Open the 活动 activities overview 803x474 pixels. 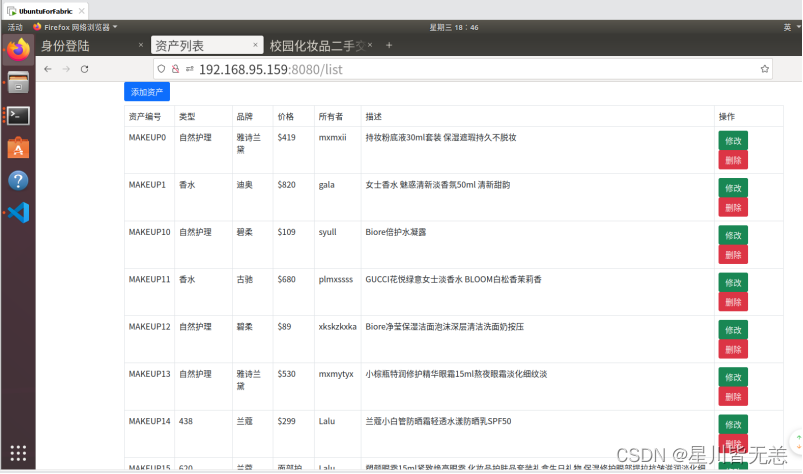pyautogui.click(x=15, y=27)
